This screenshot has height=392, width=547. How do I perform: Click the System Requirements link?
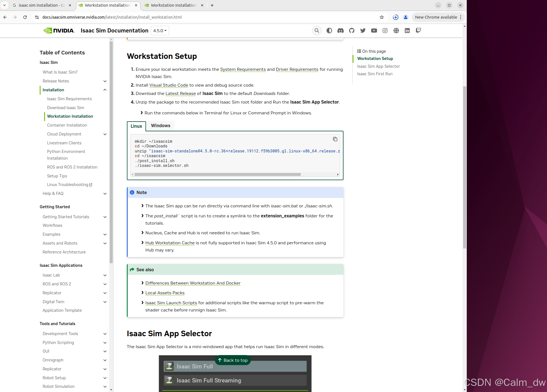point(243,69)
